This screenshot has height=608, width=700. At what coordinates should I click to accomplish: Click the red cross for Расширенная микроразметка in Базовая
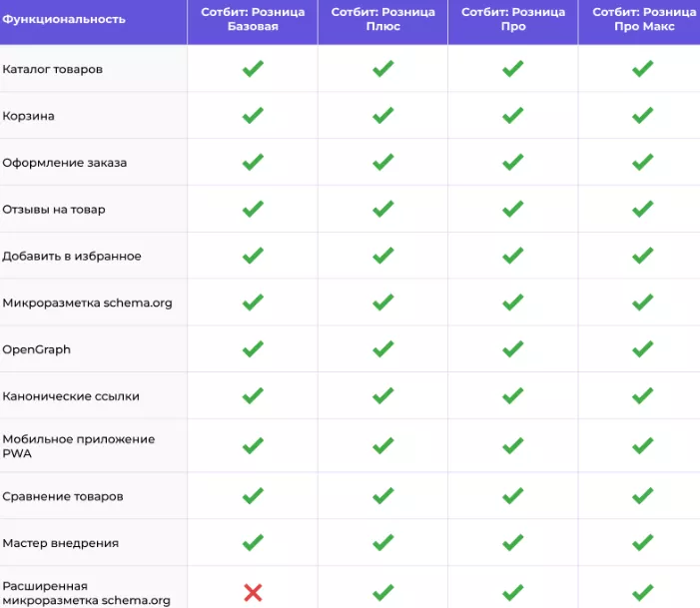253,593
